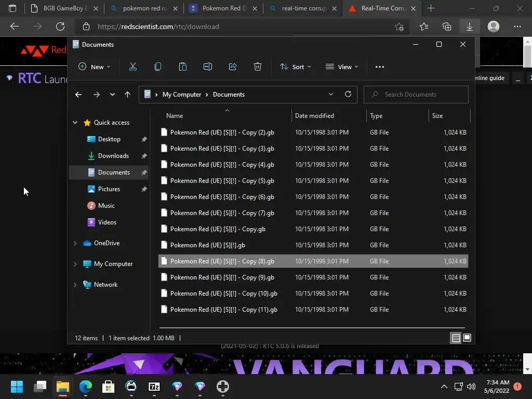Click the My Computer breadcrumb
This screenshot has width=532, height=399.
(181, 95)
